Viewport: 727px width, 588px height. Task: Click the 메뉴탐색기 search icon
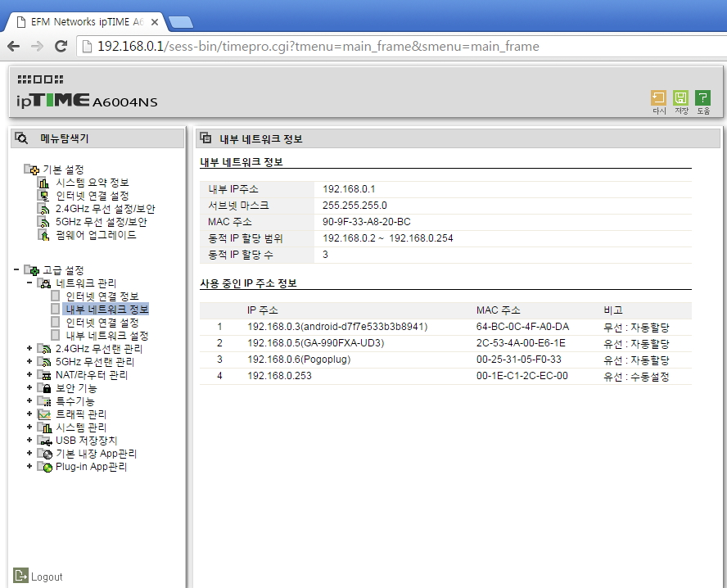(x=21, y=138)
